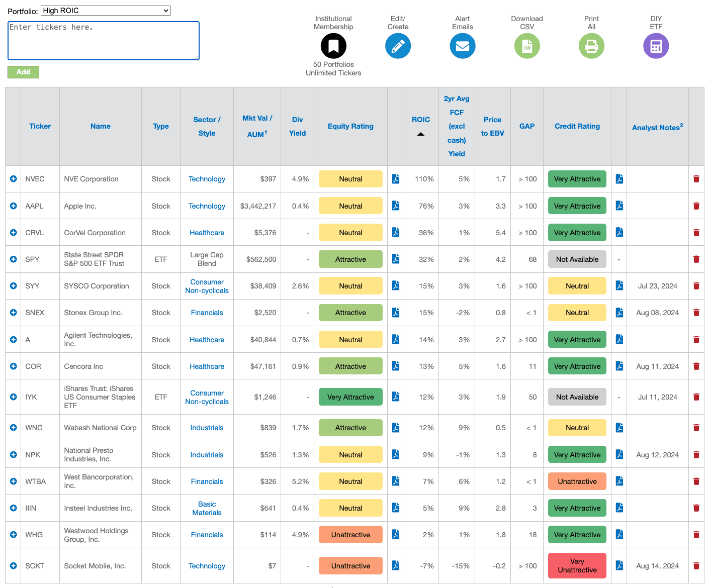709x588 pixels.
Task: Sort by the ROIC column header
Action: click(421, 120)
